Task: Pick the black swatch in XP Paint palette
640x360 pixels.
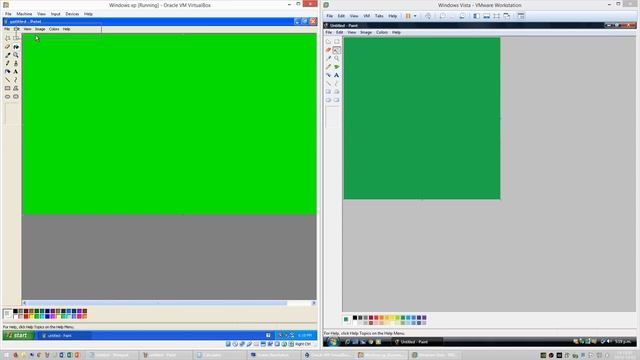Action: [x=16, y=311]
